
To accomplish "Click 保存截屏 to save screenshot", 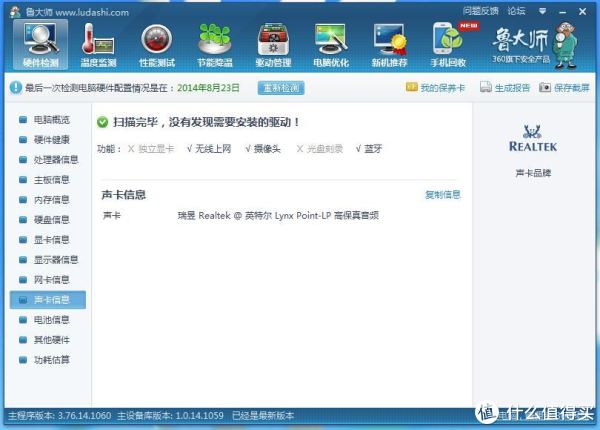I will [x=566, y=88].
